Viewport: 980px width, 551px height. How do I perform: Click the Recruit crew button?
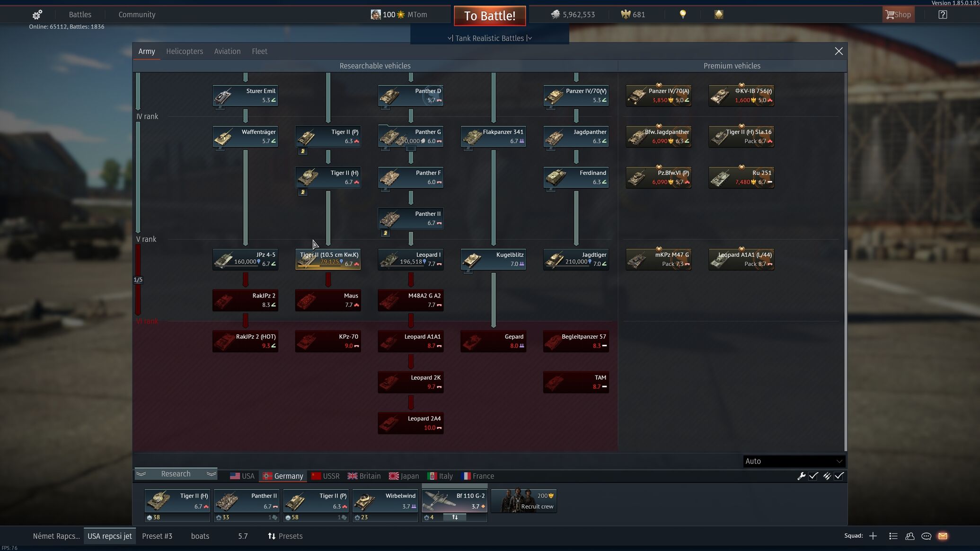524,501
